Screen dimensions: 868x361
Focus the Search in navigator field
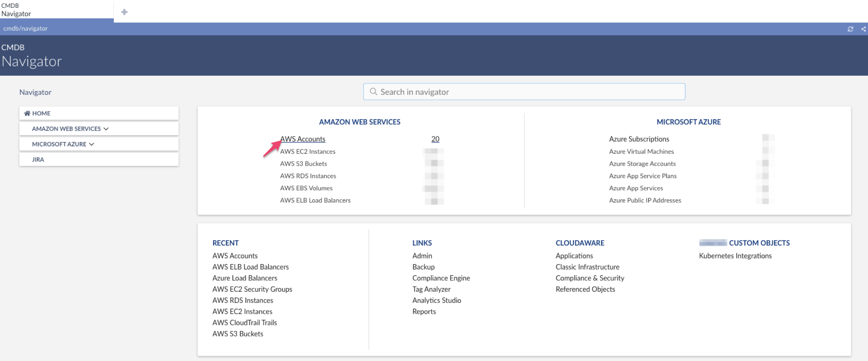[524, 91]
